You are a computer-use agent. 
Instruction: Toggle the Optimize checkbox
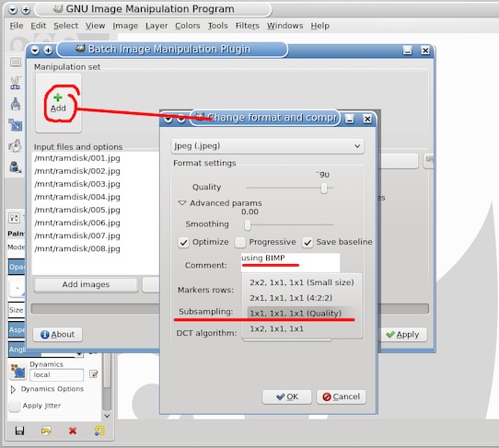coord(183,242)
